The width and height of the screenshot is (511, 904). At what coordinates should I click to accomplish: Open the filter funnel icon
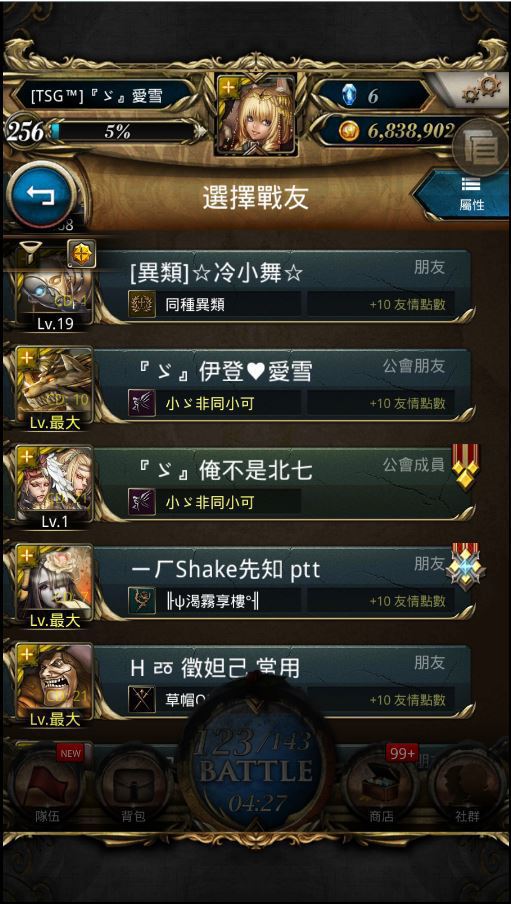pos(30,254)
